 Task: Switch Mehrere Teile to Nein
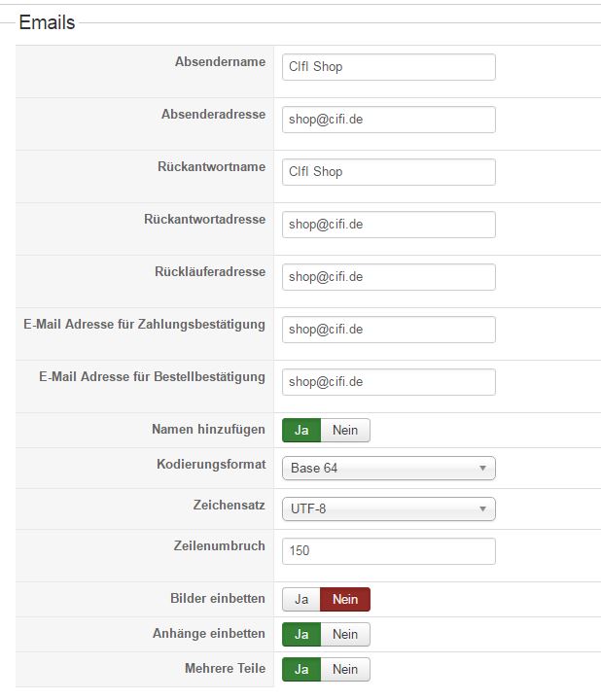tap(345, 670)
